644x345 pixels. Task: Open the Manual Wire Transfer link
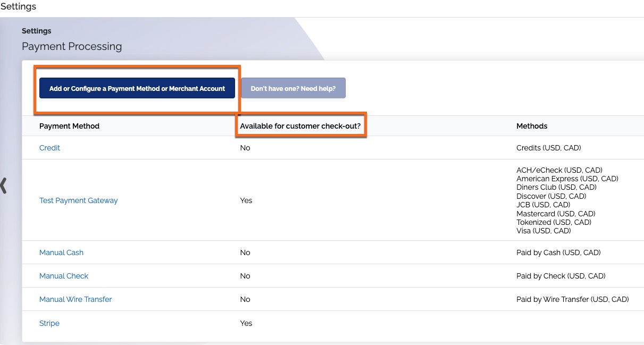pos(76,299)
